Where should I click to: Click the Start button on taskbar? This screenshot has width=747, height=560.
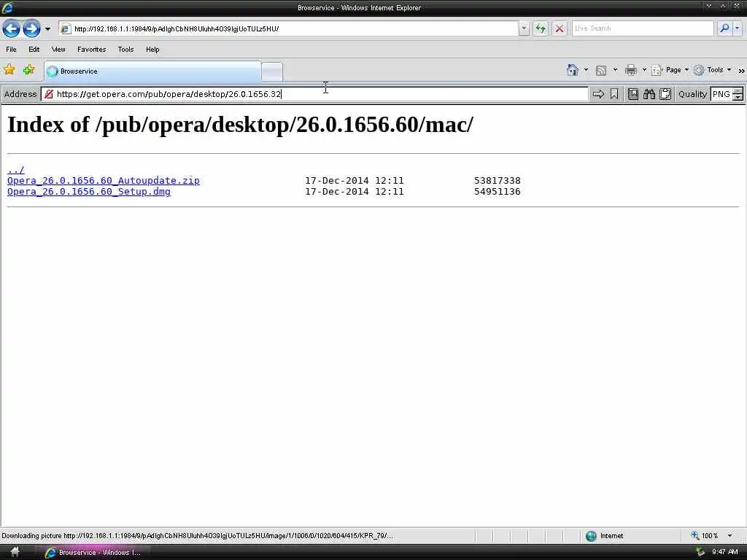pyautogui.click(x=15, y=553)
